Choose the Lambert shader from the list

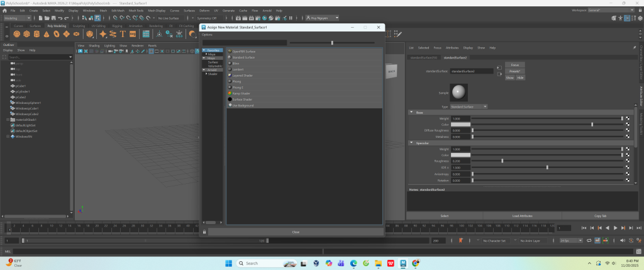[239, 69]
